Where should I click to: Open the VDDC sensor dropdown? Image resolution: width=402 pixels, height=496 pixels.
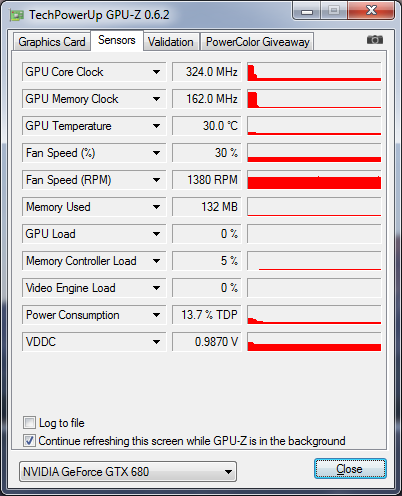[156, 342]
